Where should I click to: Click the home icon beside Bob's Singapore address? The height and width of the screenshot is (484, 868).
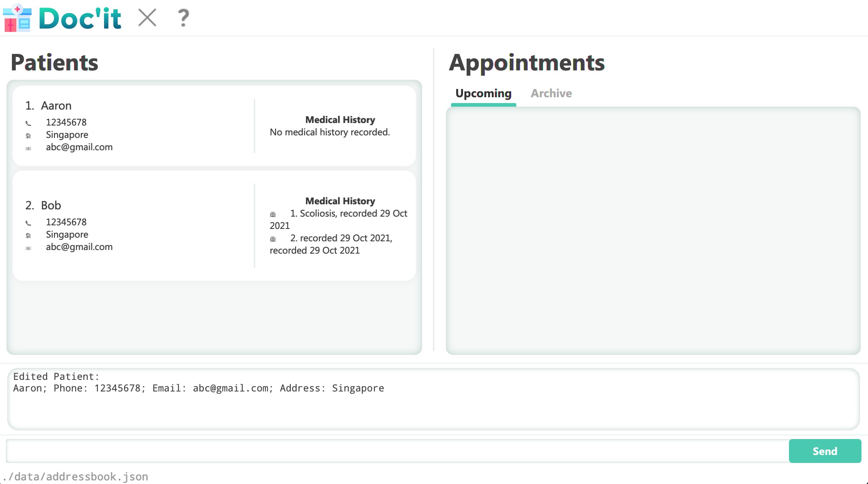pos(28,235)
